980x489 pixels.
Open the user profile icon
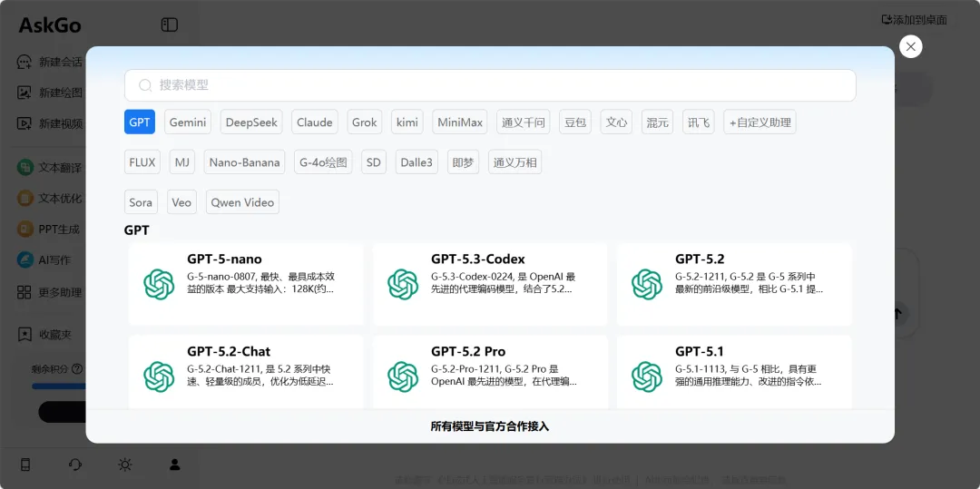pos(175,465)
